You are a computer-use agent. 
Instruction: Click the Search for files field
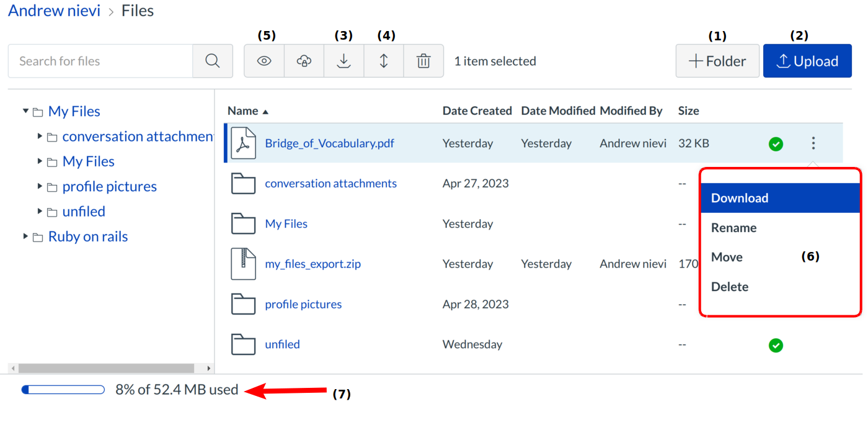coord(100,61)
